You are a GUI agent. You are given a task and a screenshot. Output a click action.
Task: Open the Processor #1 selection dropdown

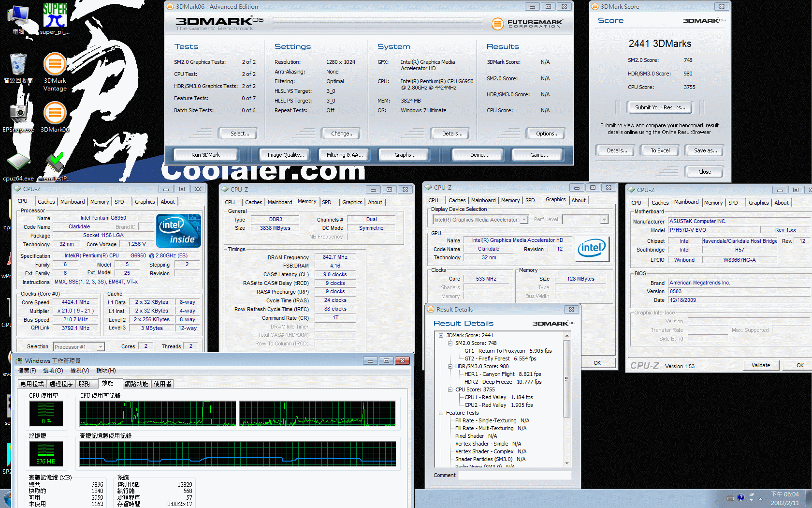pyautogui.click(x=101, y=346)
